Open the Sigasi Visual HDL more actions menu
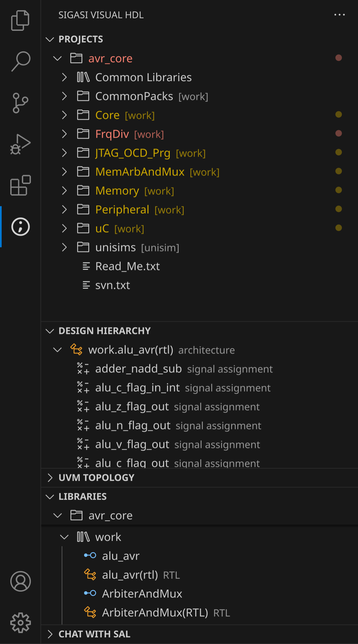Viewport: 358px width, 644px height. (x=339, y=15)
